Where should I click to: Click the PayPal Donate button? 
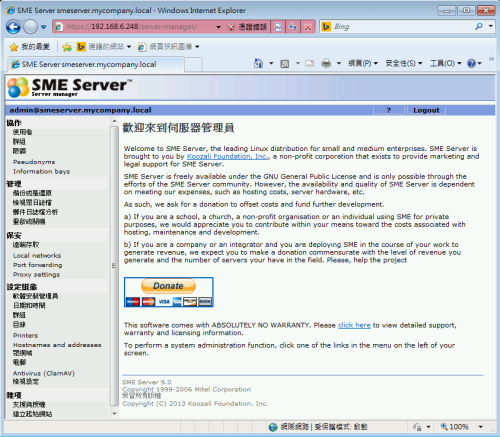point(169,292)
